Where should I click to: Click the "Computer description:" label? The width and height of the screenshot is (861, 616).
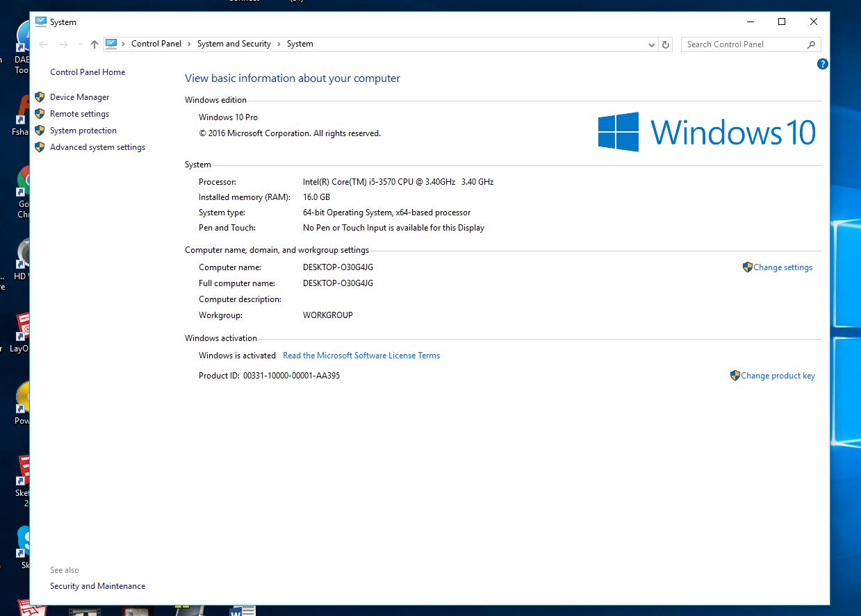tap(240, 299)
